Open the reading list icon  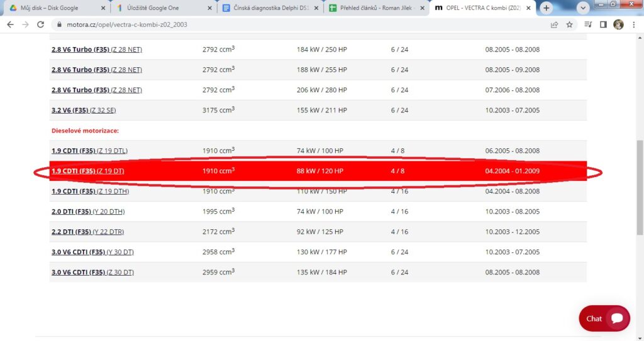coord(588,24)
